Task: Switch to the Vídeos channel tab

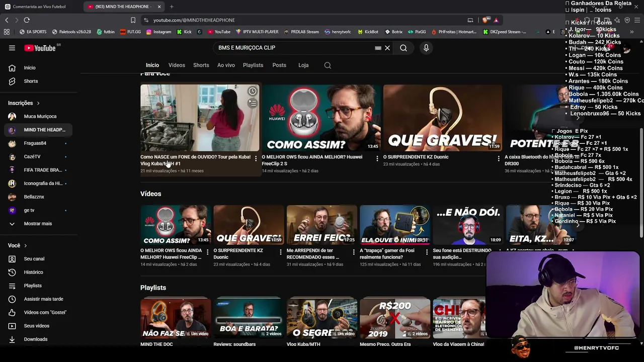Action: click(177, 65)
